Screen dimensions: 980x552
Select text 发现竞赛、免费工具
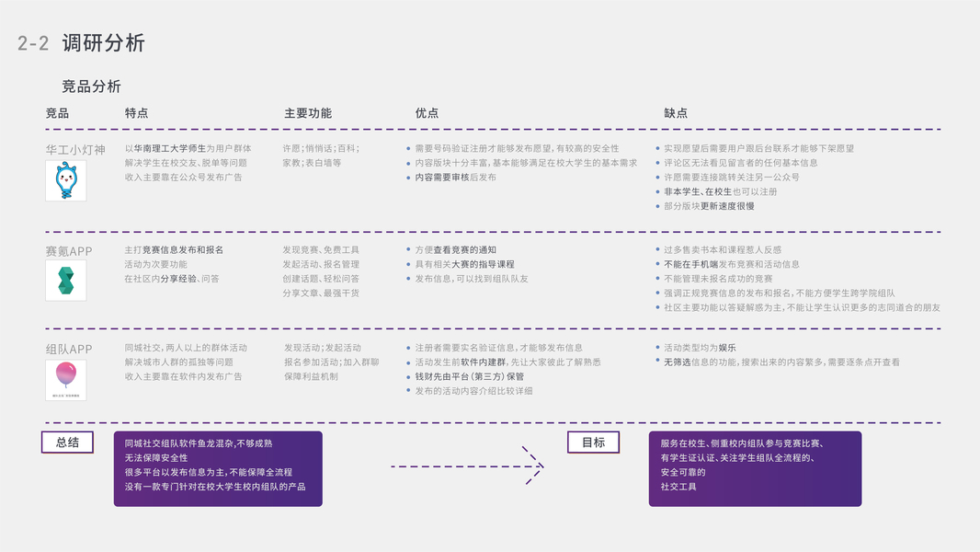[x=321, y=250]
